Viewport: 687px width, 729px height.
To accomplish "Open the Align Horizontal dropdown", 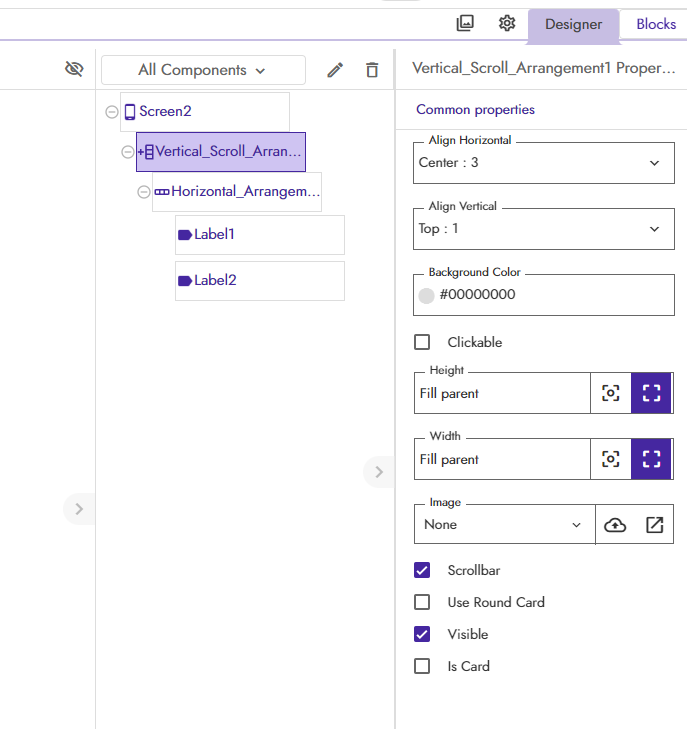I will tap(544, 163).
